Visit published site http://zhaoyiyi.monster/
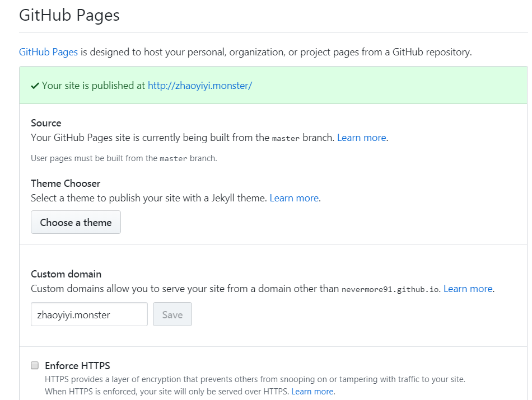 tap(200, 86)
